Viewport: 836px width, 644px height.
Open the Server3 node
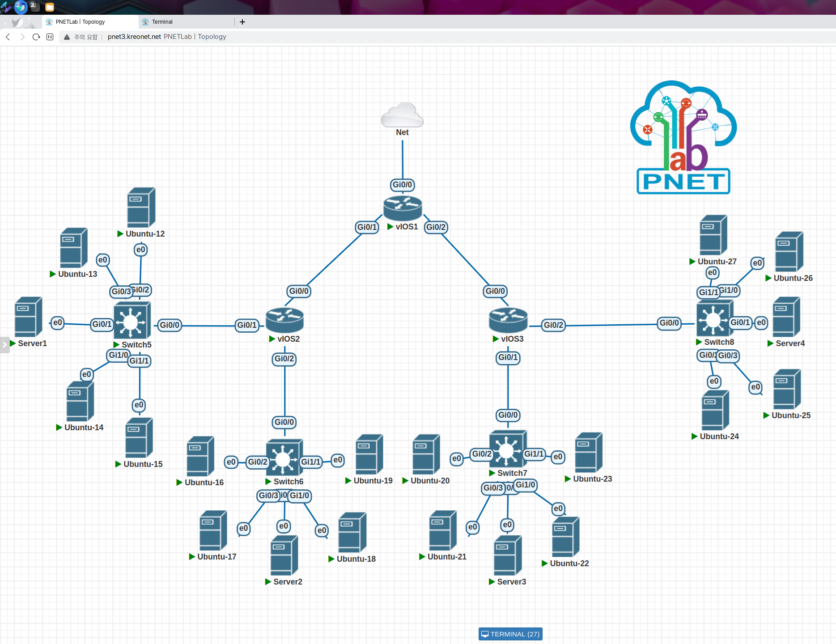click(x=507, y=555)
